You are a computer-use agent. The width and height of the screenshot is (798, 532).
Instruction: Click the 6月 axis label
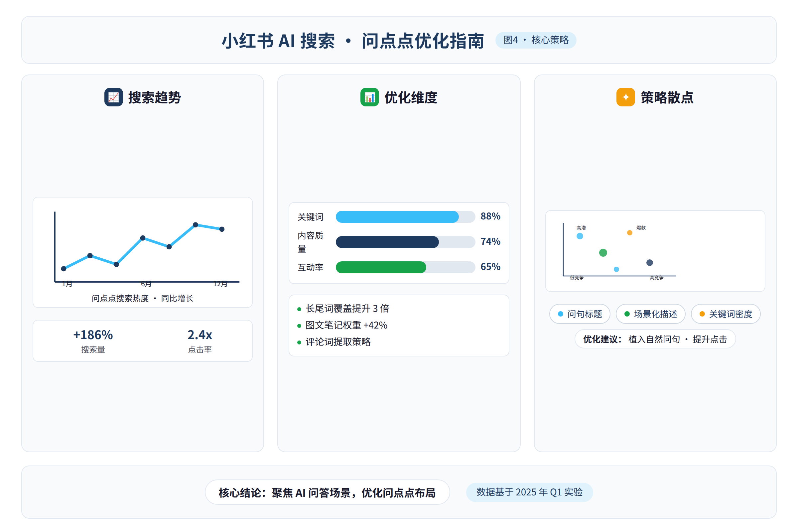[146, 284]
